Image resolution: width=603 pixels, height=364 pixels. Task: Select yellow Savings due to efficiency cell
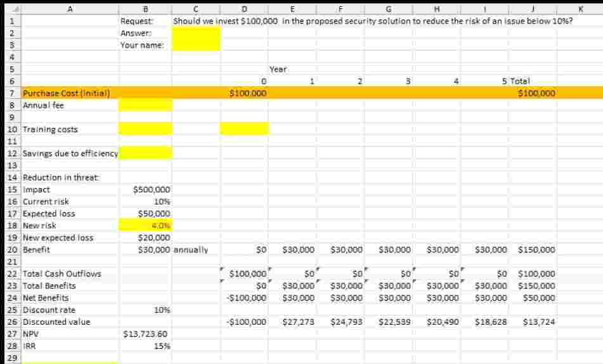click(145, 153)
